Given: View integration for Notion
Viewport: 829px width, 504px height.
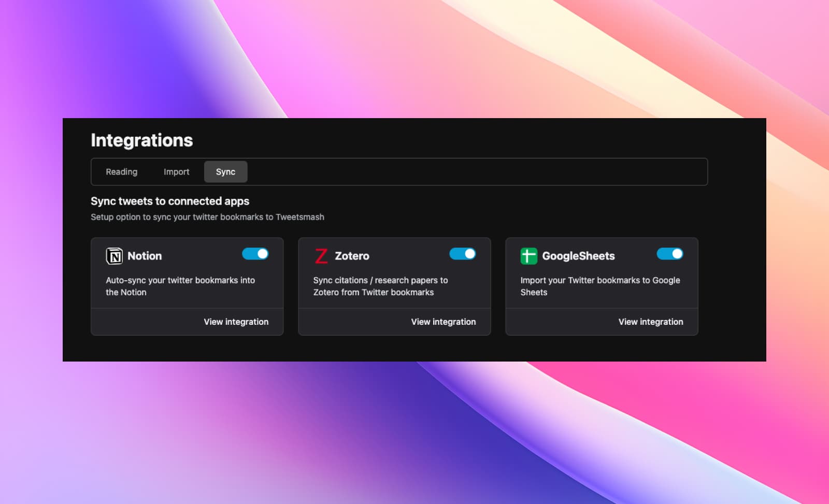Looking at the screenshot, I should click(x=236, y=322).
